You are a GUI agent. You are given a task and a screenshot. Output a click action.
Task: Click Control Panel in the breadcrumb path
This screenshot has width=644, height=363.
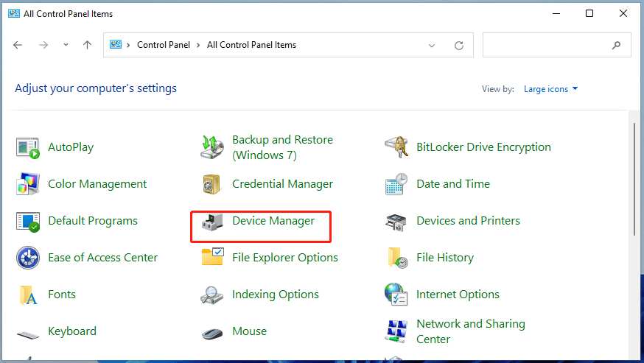click(x=163, y=45)
